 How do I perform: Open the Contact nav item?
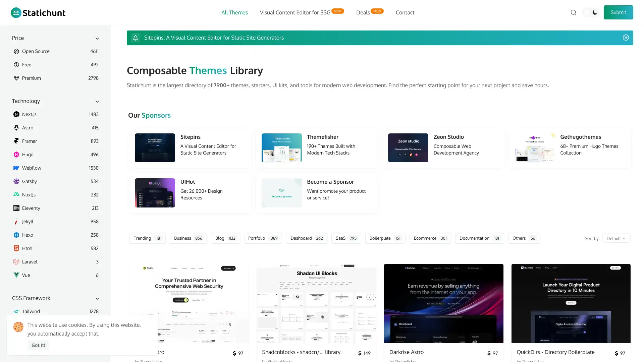coord(405,12)
